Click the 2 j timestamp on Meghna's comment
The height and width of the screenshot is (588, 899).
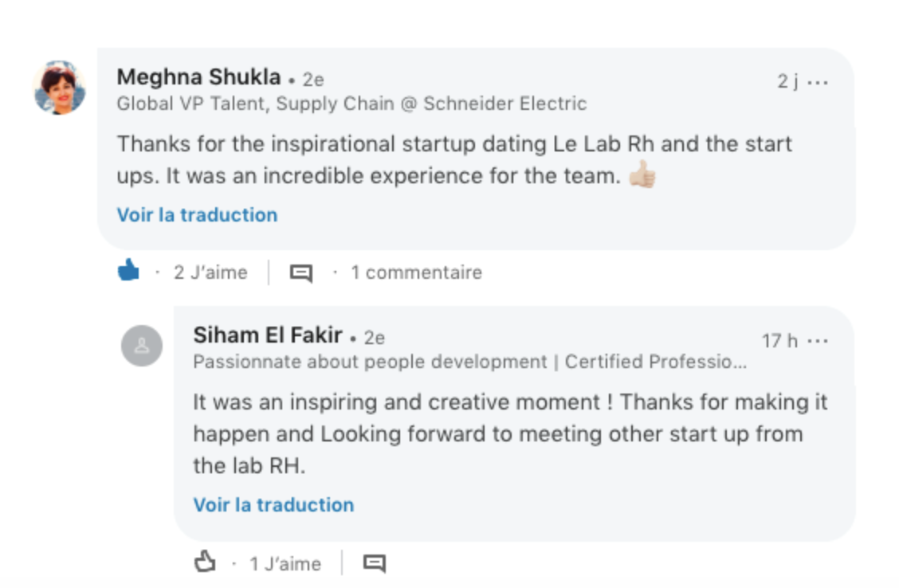pos(787,82)
